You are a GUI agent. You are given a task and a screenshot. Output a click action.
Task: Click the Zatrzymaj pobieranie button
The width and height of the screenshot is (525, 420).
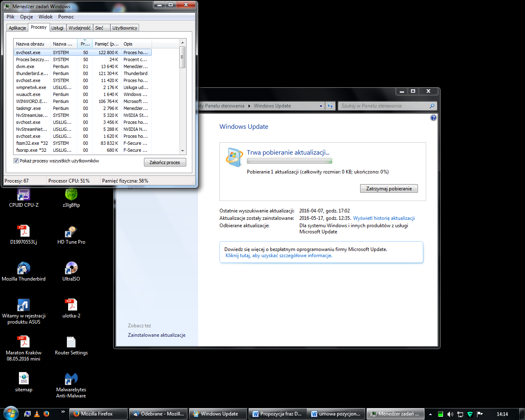[389, 189]
